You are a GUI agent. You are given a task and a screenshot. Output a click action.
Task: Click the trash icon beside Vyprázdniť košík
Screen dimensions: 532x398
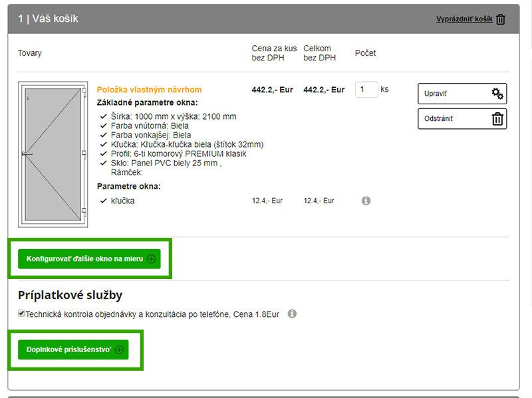(x=501, y=19)
